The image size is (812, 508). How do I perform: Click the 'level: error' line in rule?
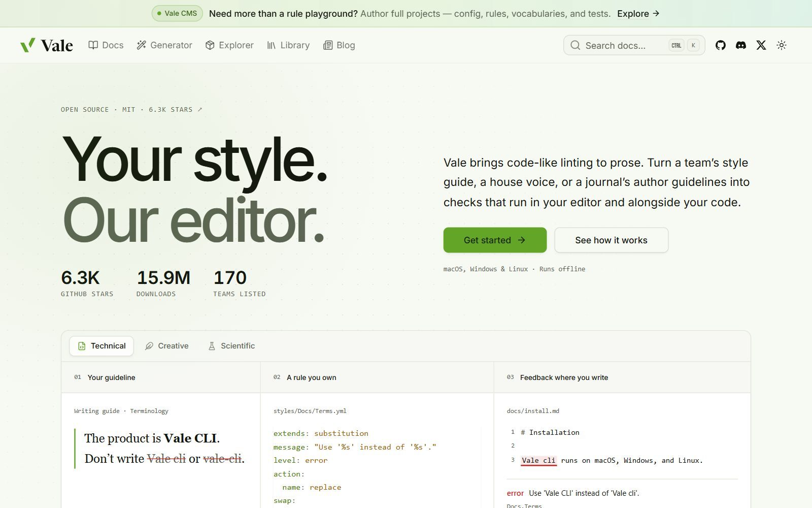click(300, 460)
